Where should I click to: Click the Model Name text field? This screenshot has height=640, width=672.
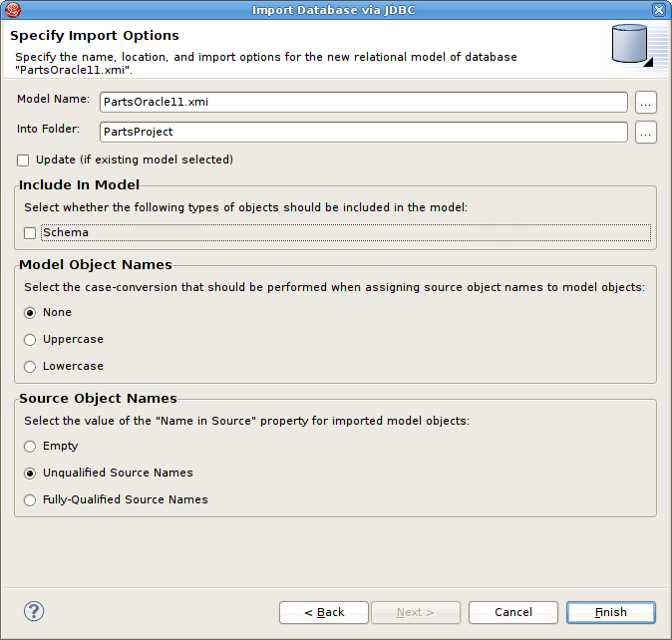tap(363, 103)
